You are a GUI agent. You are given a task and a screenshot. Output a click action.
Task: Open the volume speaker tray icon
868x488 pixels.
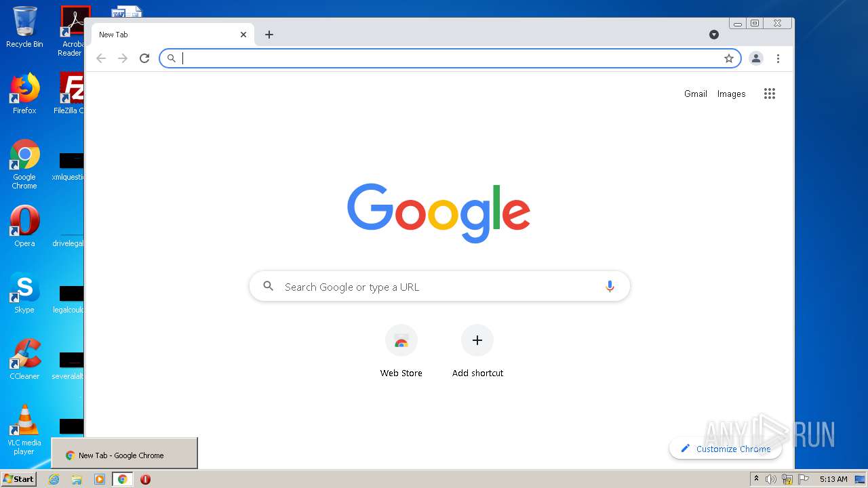771,479
